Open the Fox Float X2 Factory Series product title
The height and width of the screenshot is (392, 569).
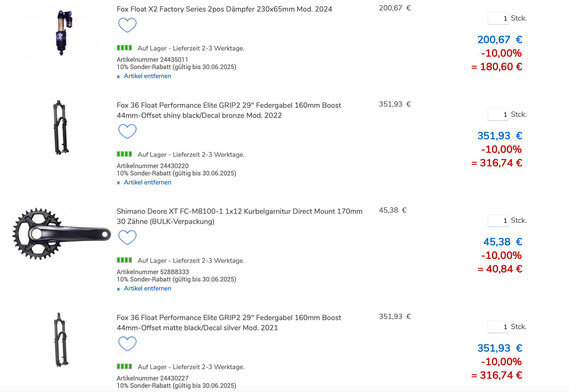click(x=224, y=9)
